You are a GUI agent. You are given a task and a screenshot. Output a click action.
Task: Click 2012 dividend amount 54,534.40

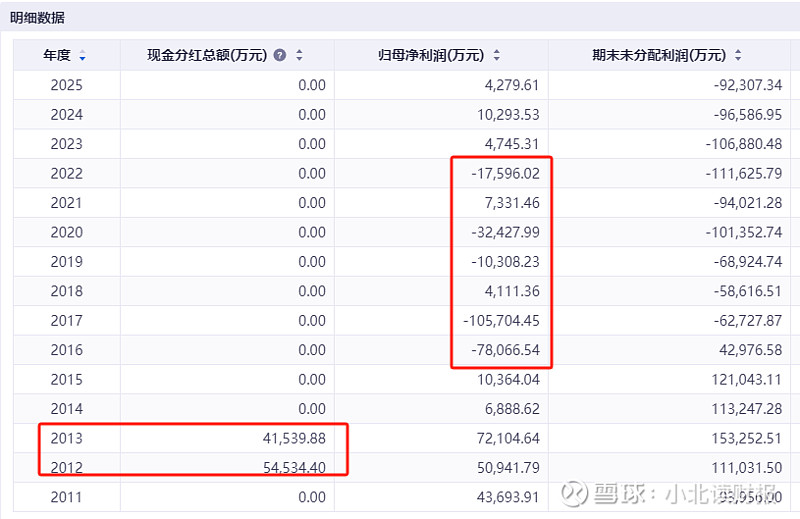[294, 467]
